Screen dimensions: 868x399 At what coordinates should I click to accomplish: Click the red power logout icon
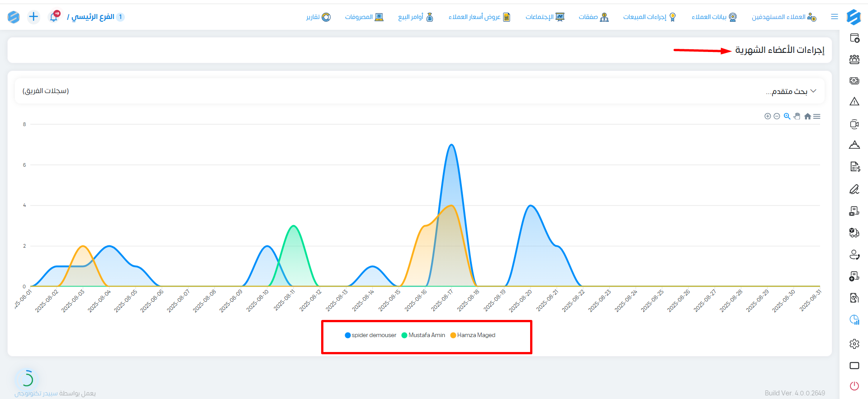[854, 386]
